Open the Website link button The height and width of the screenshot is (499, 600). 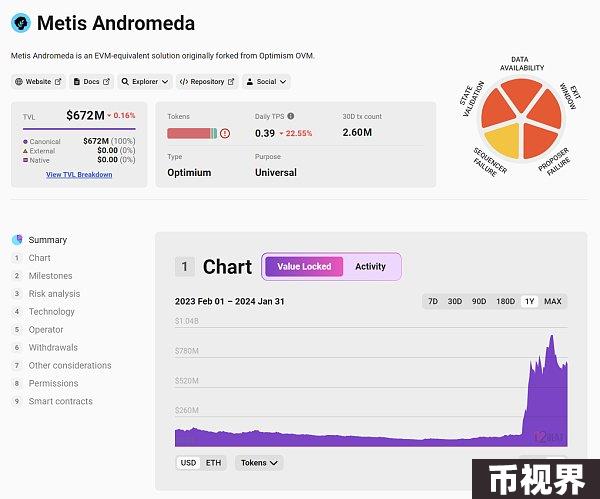pos(38,82)
